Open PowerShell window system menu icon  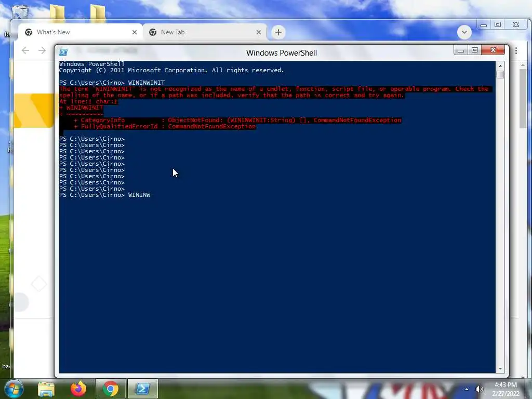[x=63, y=52]
